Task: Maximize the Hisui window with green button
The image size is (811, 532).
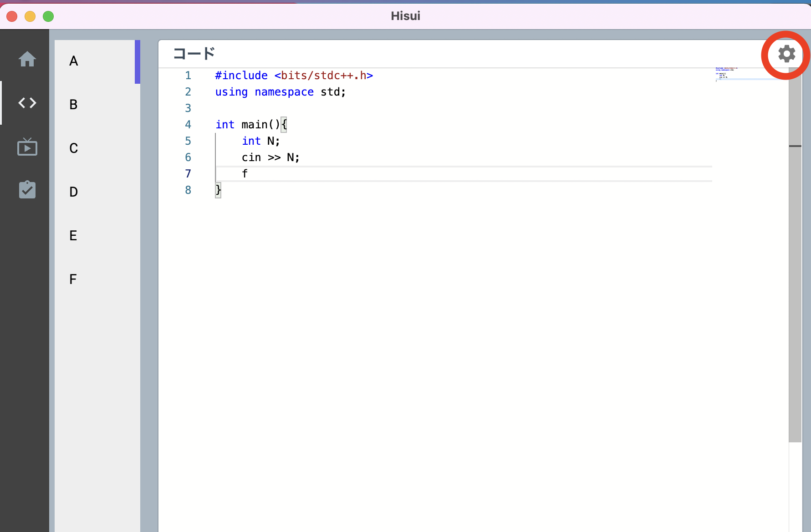Action: [48, 16]
